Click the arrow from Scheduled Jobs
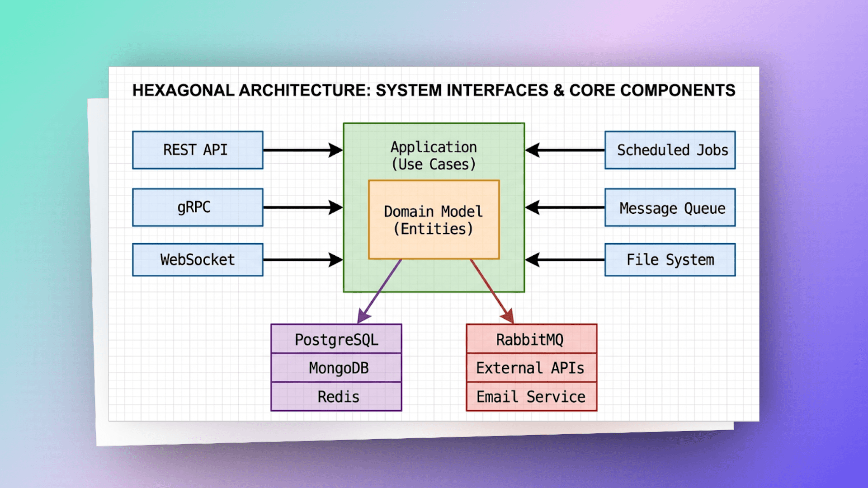Image resolution: width=868 pixels, height=488 pixels. click(x=565, y=150)
